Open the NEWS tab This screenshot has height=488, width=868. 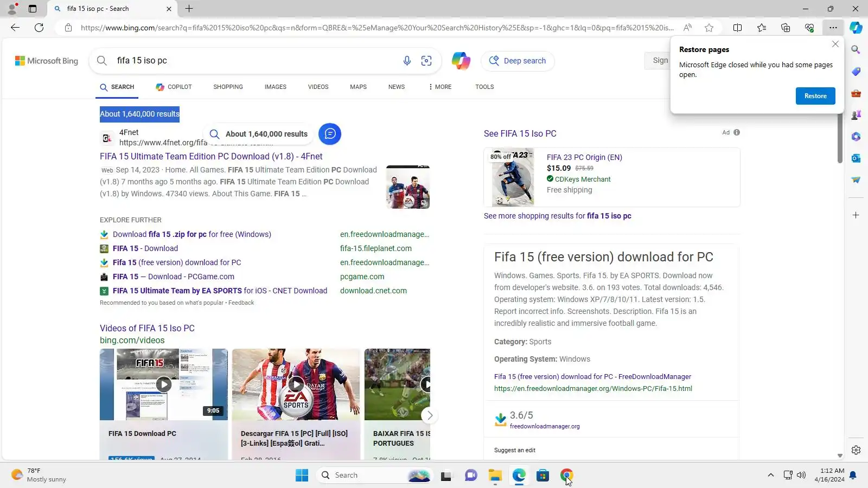point(397,87)
